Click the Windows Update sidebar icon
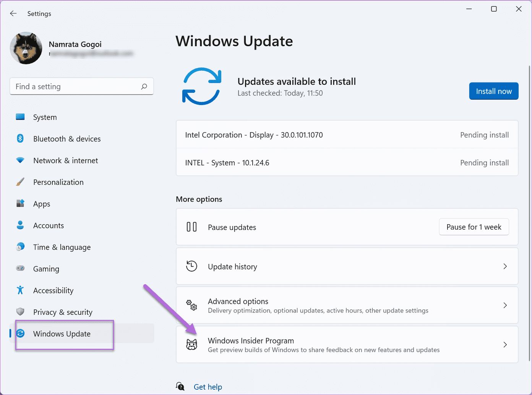Image resolution: width=532 pixels, height=395 pixels. tap(20, 333)
